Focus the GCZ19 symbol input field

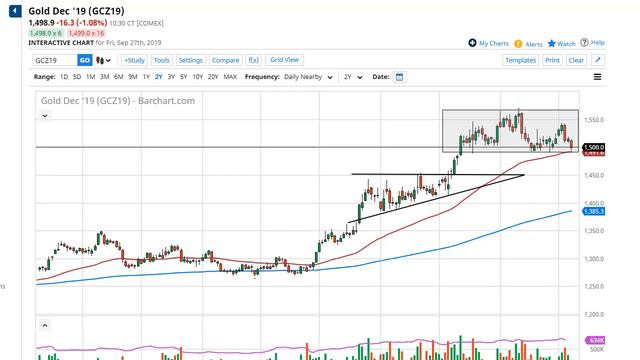click(x=55, y=60)
